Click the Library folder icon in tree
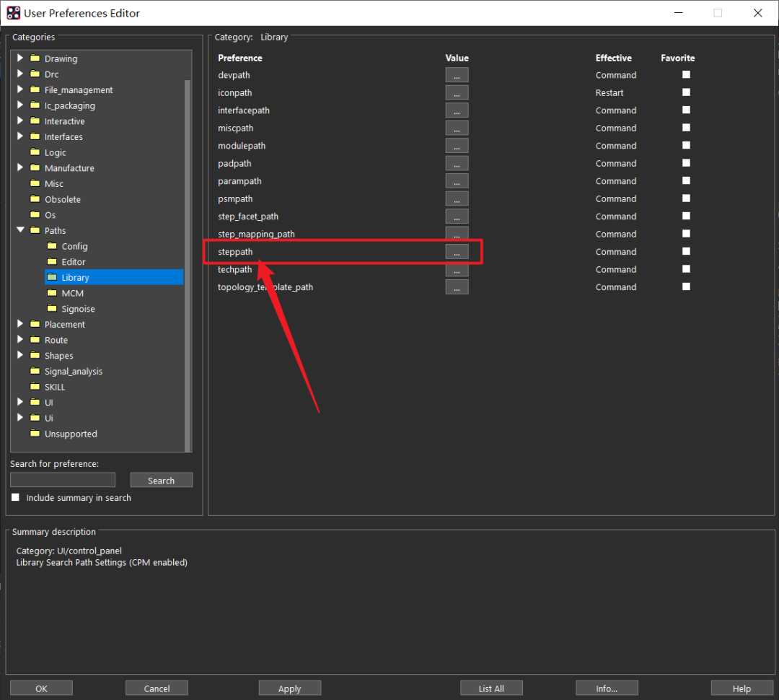The image size is (779, 700). pos(52,277)
